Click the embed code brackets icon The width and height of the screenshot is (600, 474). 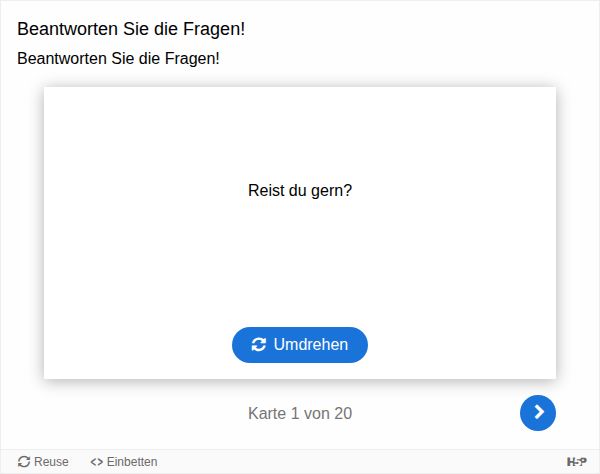click(x=97, y=462)
